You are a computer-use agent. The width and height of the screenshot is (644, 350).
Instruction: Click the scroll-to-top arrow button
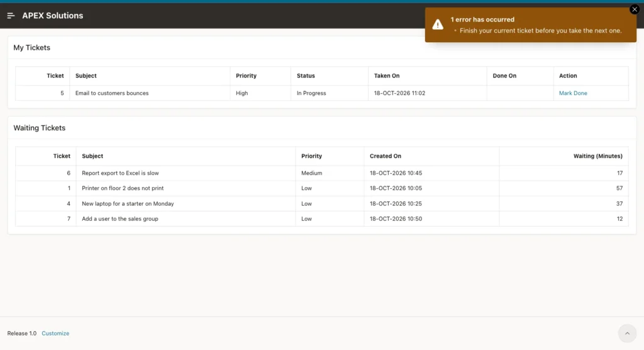(627, 333)
